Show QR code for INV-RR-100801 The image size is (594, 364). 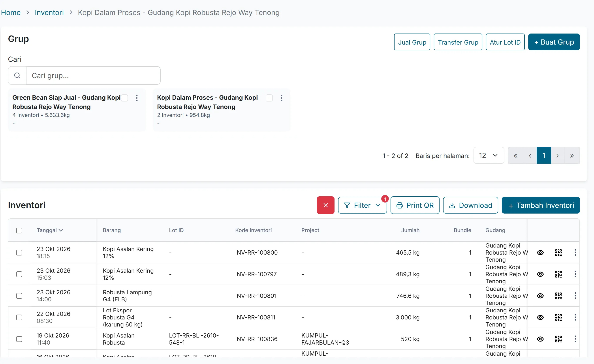pyautogui.click(x=558, y=296)
